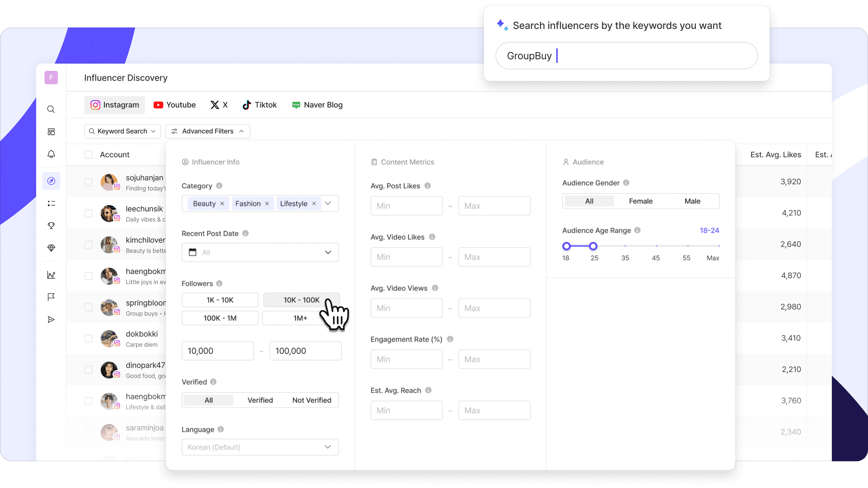The width and height of the screenshot is (868, 488).
Task: Click the age range slider handle at 25
Action: [593, 246]
